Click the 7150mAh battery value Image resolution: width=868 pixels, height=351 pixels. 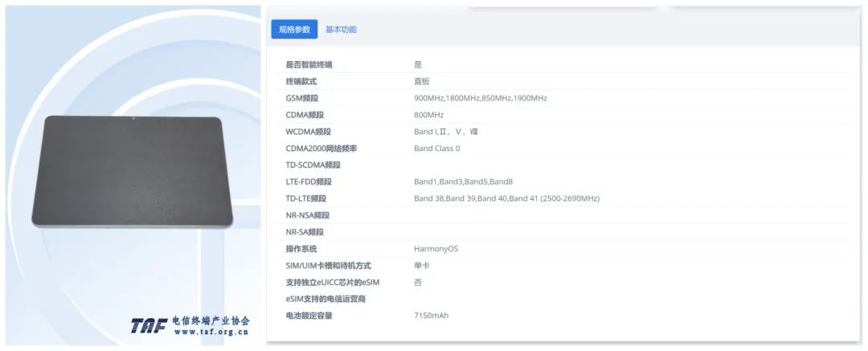coord(432,316)
